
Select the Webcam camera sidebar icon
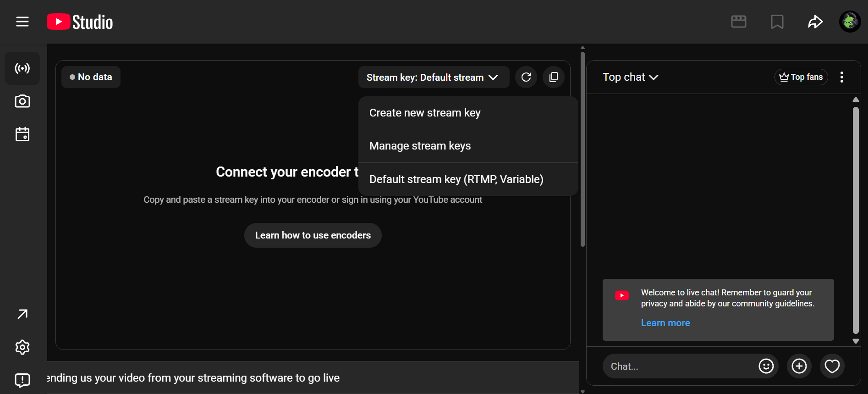[22, 101]
